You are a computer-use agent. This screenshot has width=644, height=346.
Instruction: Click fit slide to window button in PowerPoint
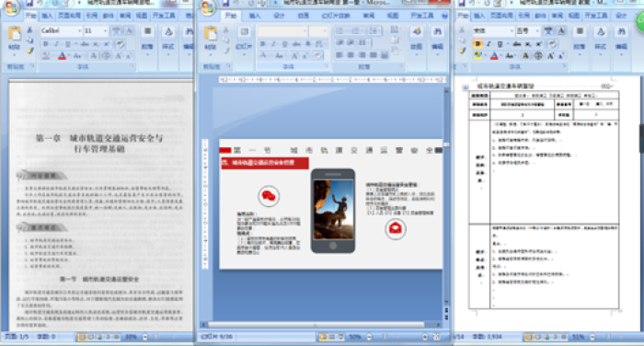(x=436, y=337)
